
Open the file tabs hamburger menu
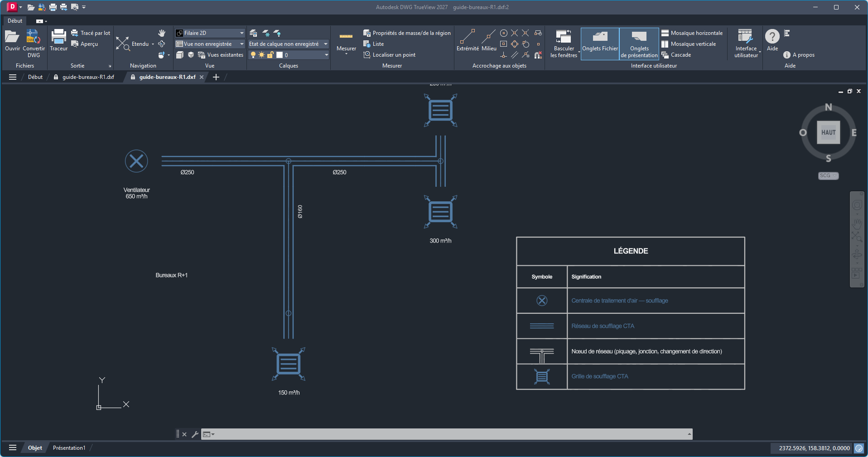[x=13, y=77]
